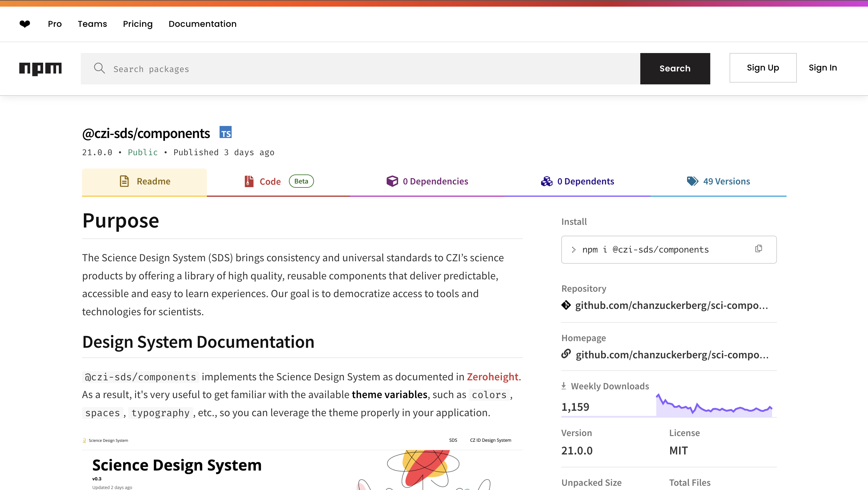Click the spaces code snippet
The width and height of the screenshot is (868, 490).
pos(103,413)
